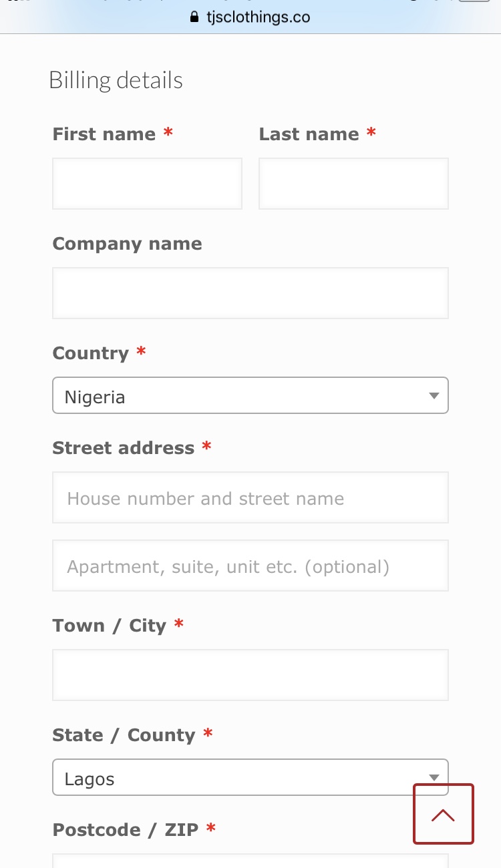This screenshot has height=868, width=501.
Task: Select the Company name text box
Action: 251,293
